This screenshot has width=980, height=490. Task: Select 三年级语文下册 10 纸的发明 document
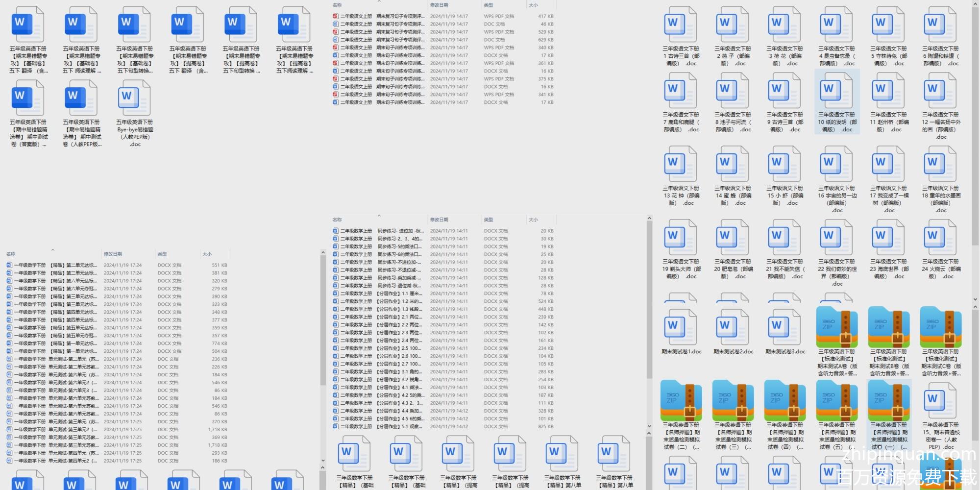(x=837, y=92)
